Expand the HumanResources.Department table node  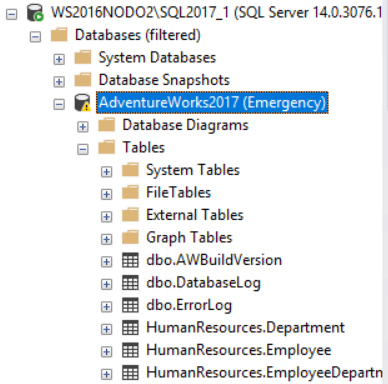[x=106, y=329]
